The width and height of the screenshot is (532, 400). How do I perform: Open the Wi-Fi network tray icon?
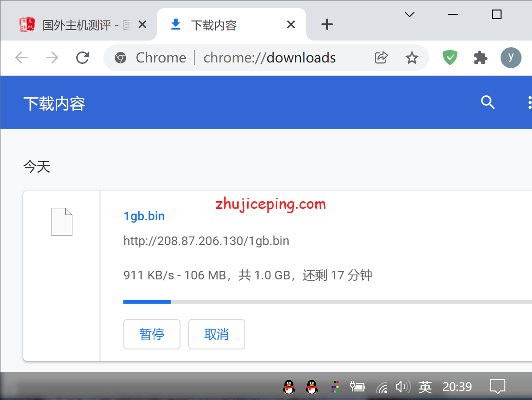click(381, 388)
